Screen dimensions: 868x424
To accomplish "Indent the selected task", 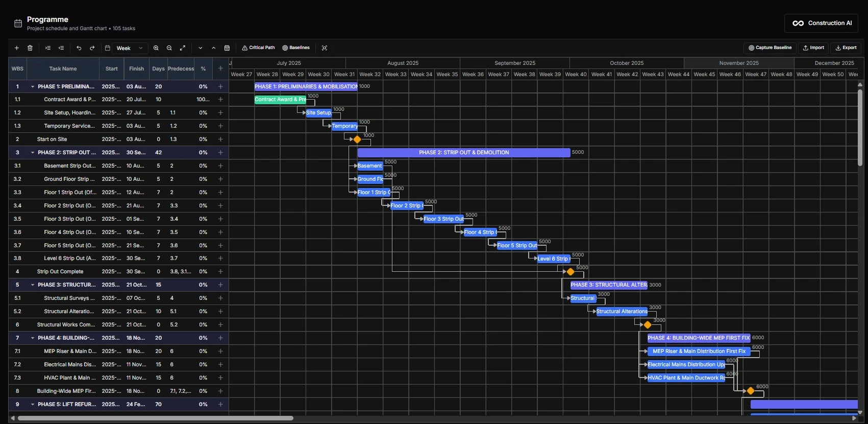I will click(x=48, y=48).
